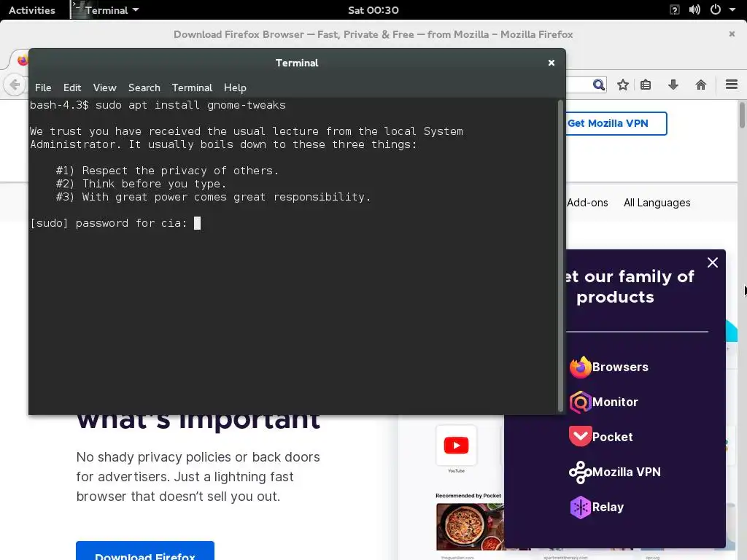
Task: Click the volume speaker icon
Action: point(694,9)
